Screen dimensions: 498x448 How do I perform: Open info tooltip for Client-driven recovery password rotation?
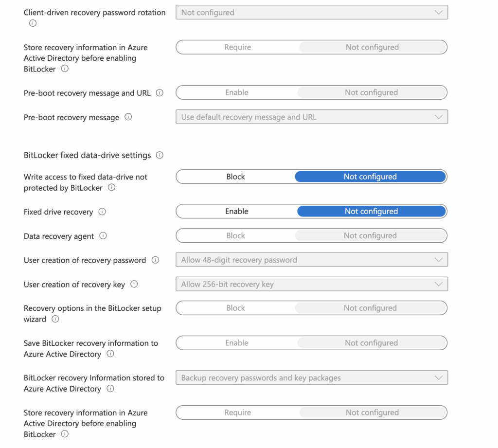coord(32,23)
